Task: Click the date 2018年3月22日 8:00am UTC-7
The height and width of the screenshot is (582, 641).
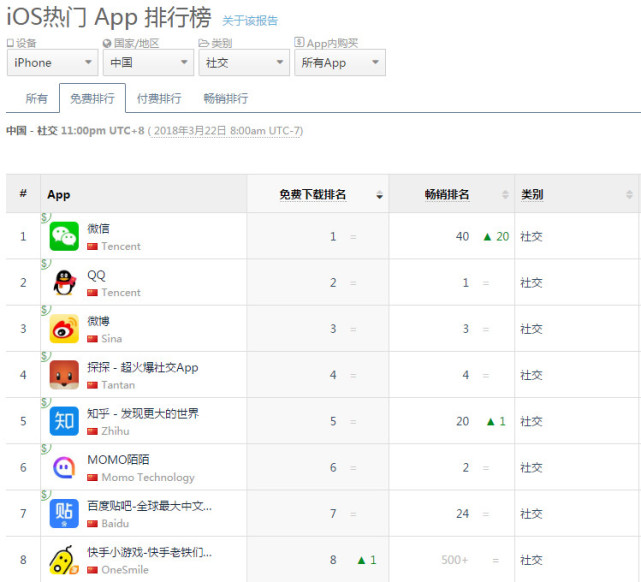Action: click(228, 131)
